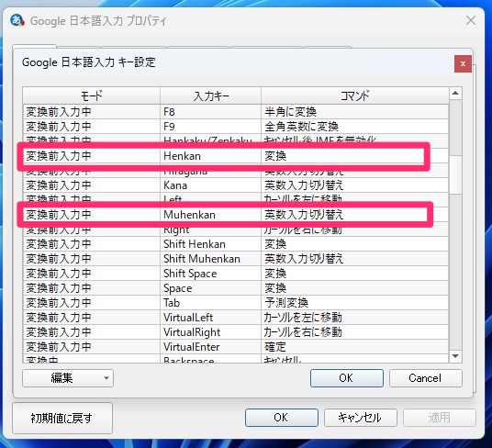Click the Google Japanese Input app icon
The width and height of the screenshot is (492, 448).
point(17,21)
